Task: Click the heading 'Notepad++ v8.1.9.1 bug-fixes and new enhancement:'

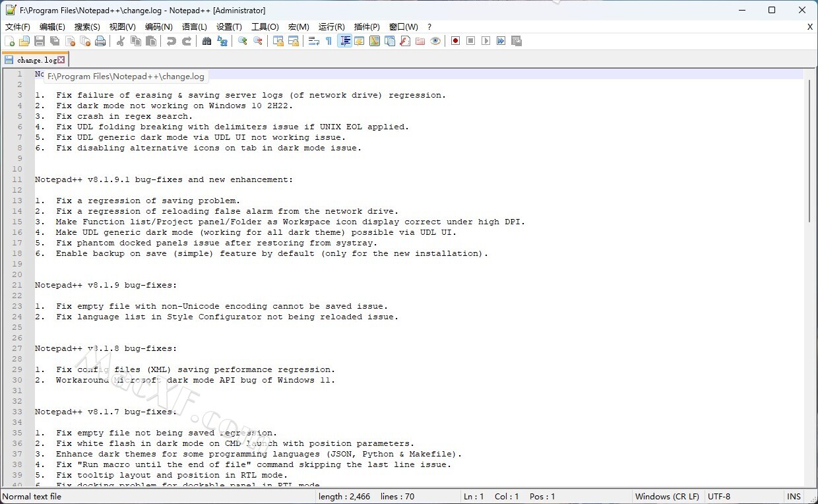Action: coord(164,179)
